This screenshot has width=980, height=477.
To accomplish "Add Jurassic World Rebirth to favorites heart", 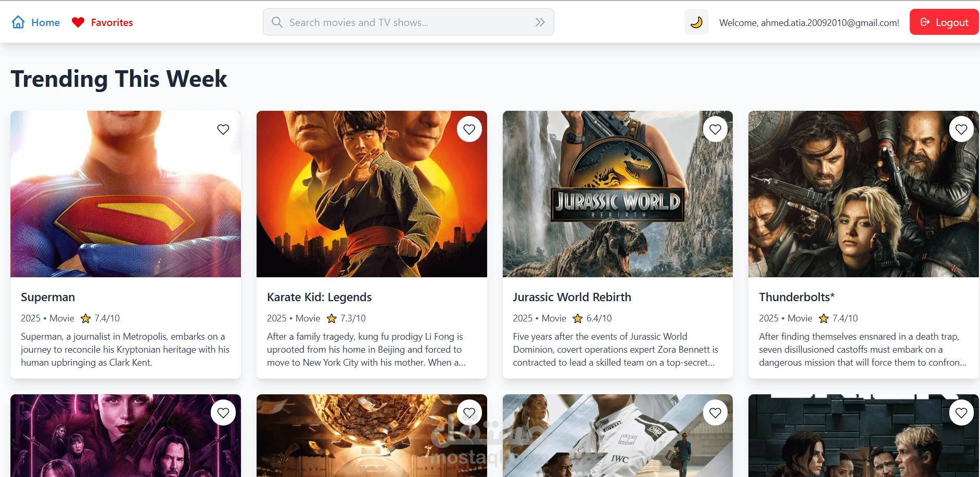I will 716,130.
